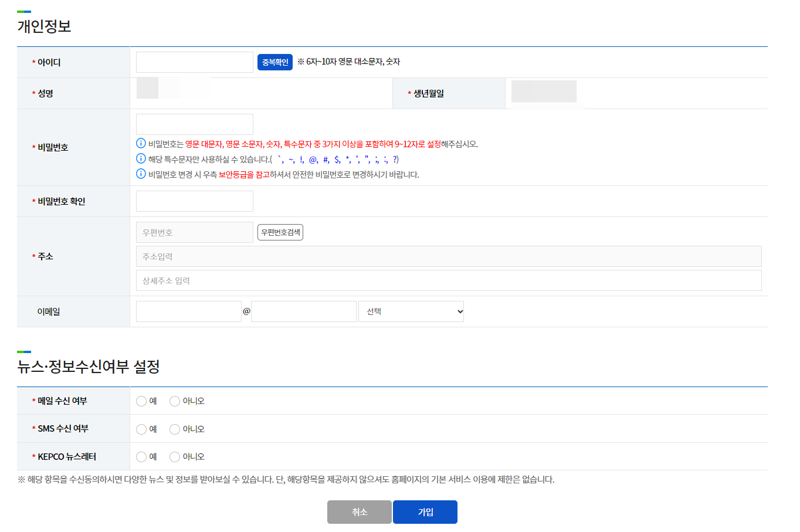
Task: Click the email username input box
Action: (x=189, y=311)
